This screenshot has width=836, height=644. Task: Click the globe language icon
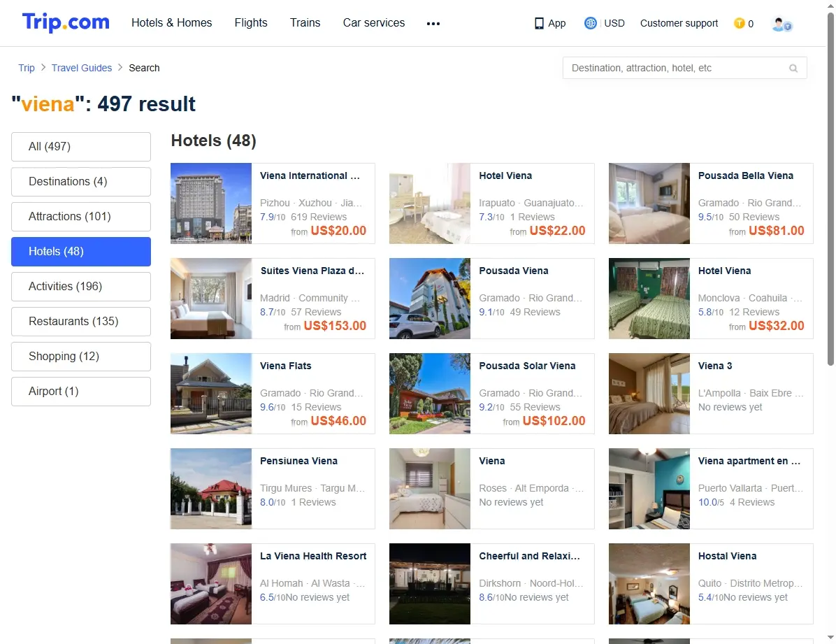pyautogui.click(x=590, y=23)
